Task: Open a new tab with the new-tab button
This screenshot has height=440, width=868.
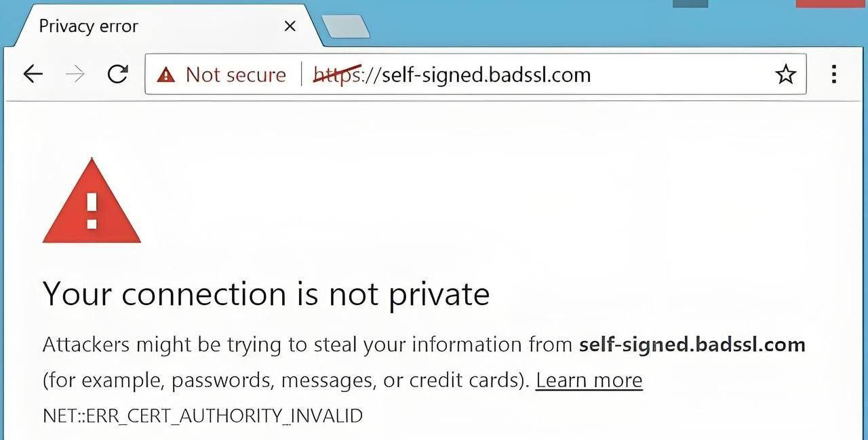Action: (345, 26)
